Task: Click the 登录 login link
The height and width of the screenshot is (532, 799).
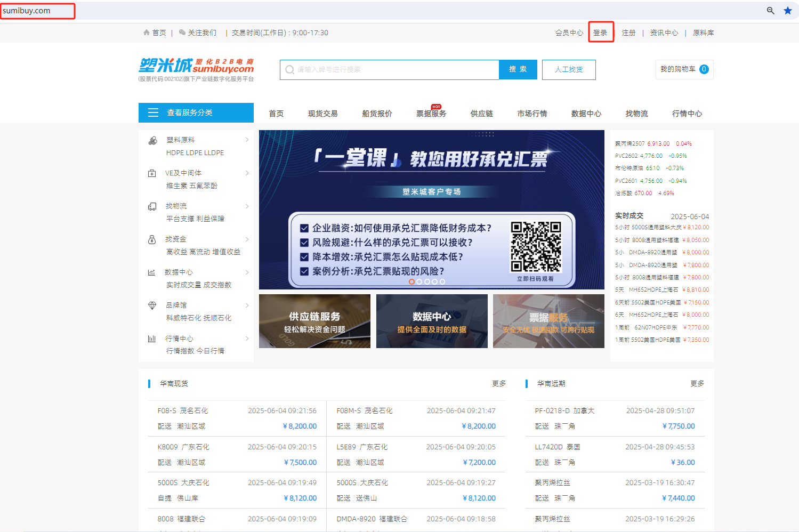Action: (600, 33)
